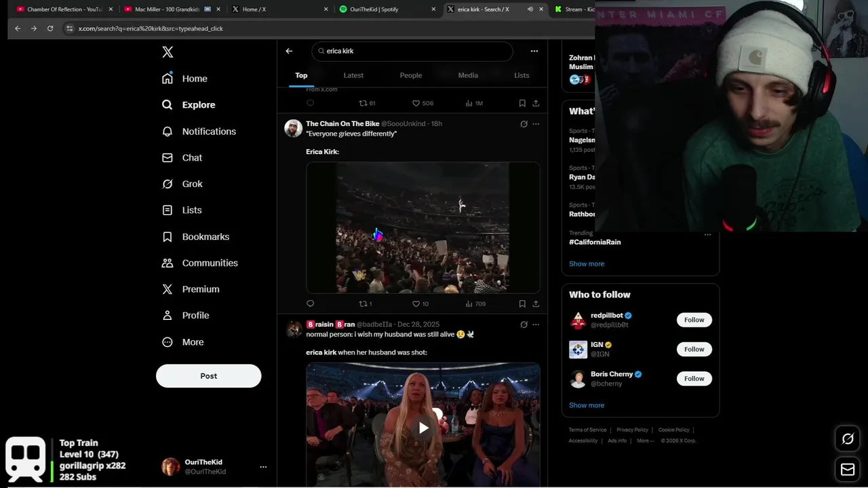View analytics showing 1M views

pos(474,103)
